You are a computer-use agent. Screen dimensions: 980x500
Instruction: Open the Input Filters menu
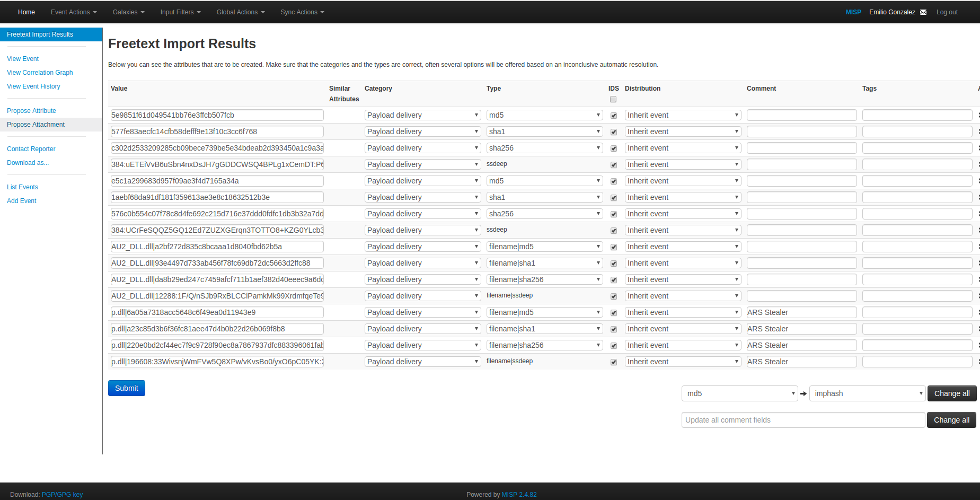pyautogui.click(x=181, y=12)
